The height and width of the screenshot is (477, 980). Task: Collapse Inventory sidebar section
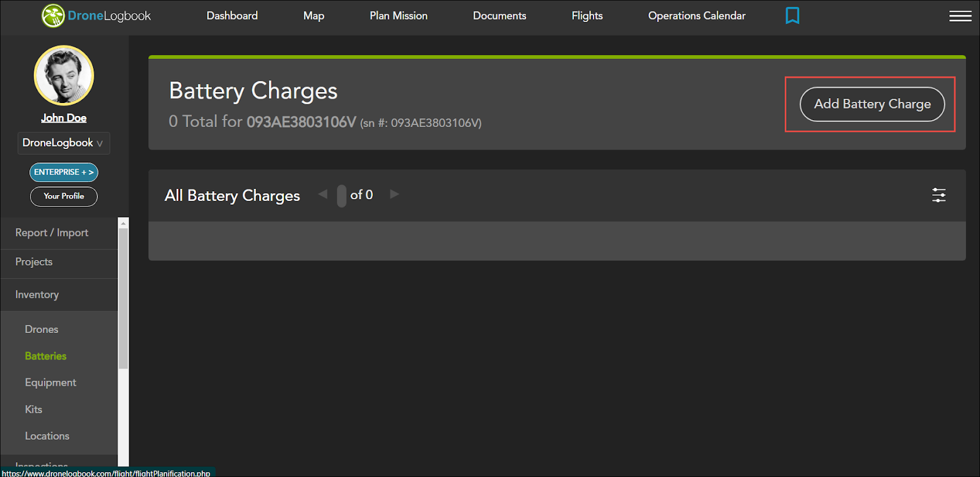(59, 295)
